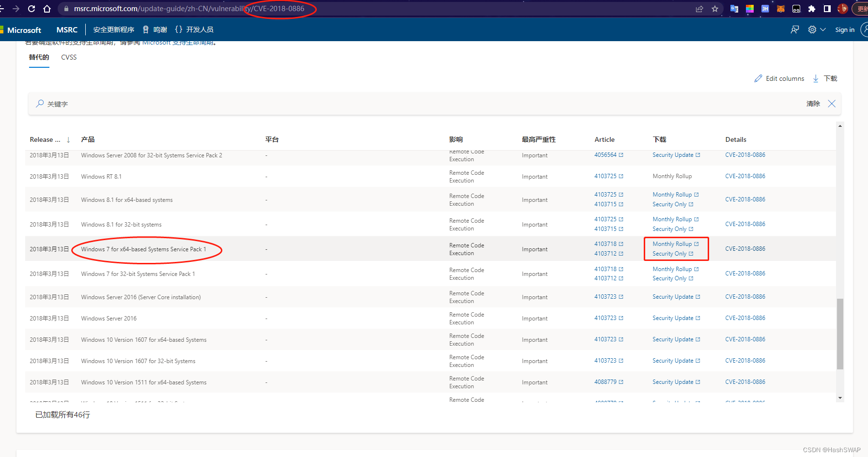Click the scrollbar up arrow of the table
868x457 pixels.
pos(840,126)
